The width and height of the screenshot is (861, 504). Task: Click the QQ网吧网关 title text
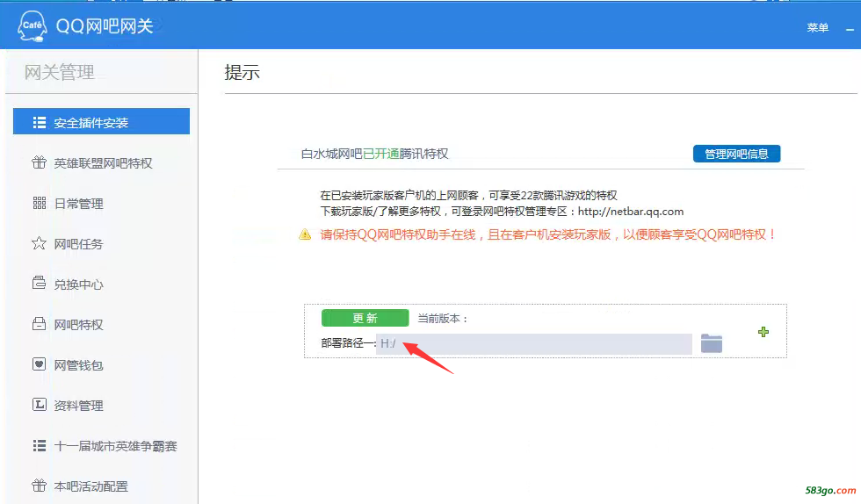[105, 25]
